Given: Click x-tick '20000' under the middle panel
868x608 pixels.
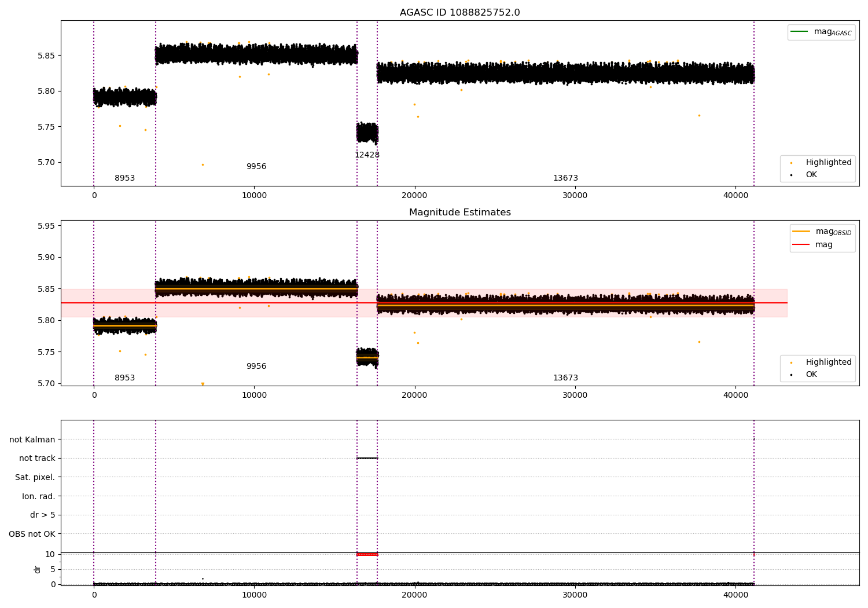Looking at the screenshot, I should click(414, 395).
